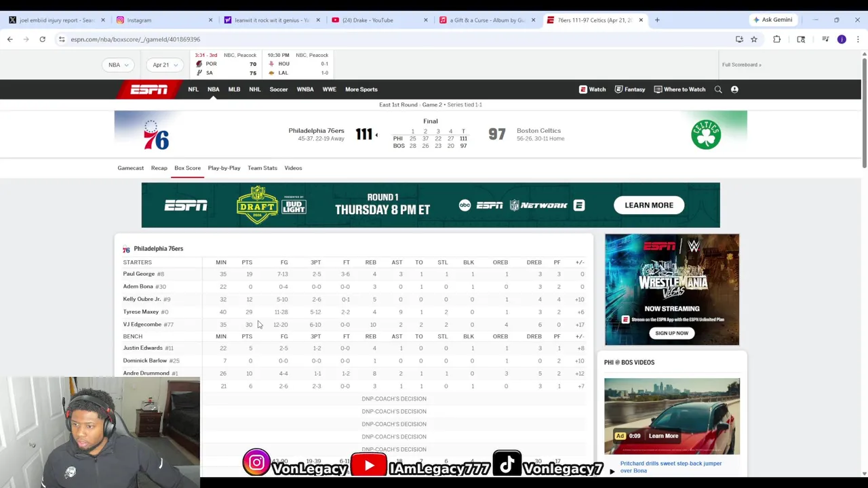
Task: Open Tyrese Maxey player link
Action: click(140, 312)
